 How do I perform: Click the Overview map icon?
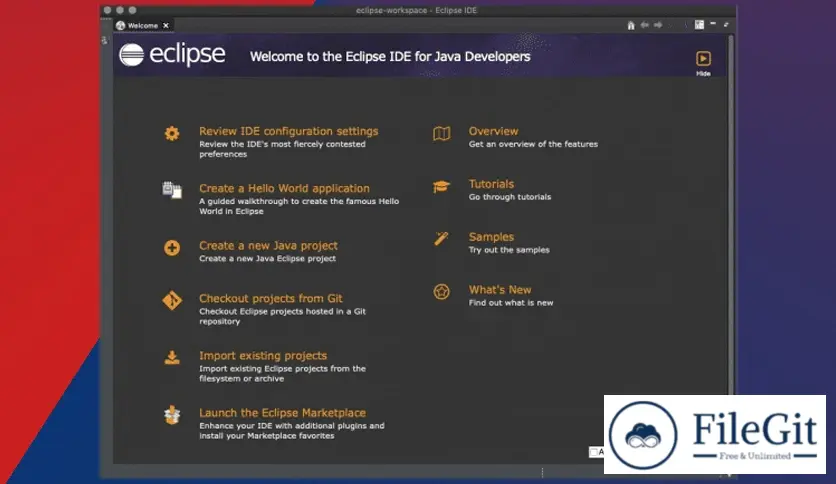441,133
